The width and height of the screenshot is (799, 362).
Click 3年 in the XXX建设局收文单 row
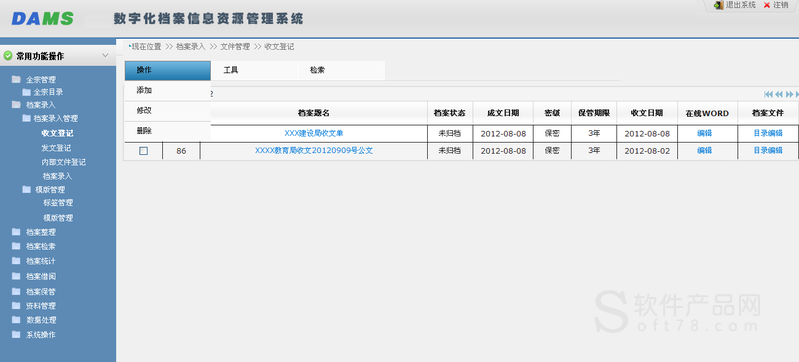pyautogui.click(x=594, y=134)
